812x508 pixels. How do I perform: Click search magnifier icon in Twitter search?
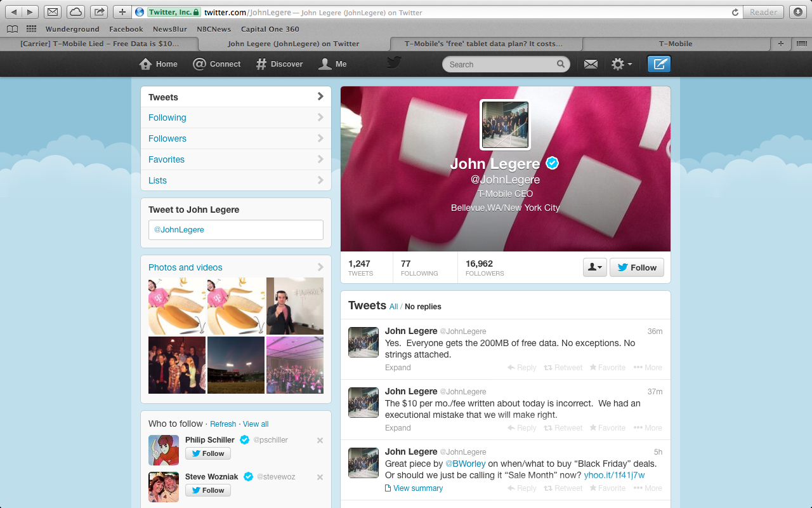click(x=561, y=64)
